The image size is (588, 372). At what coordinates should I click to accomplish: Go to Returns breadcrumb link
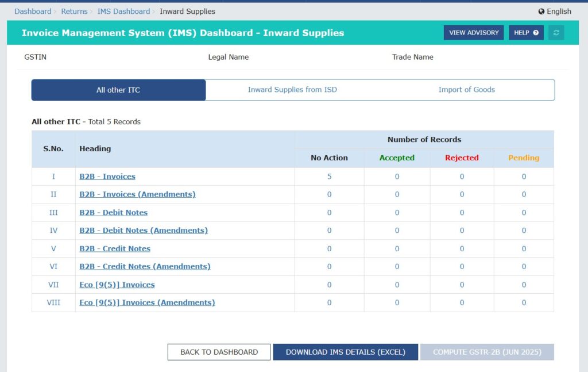tap(75, 11)
